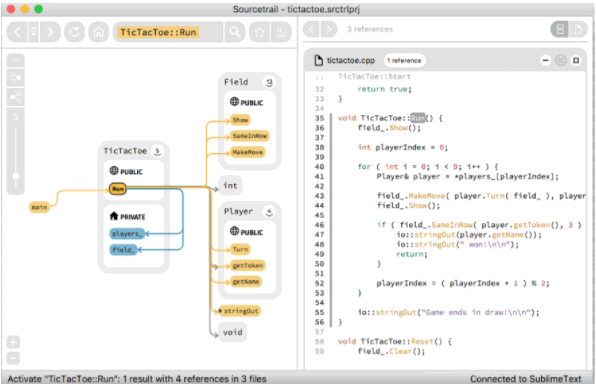Select the Turn method node
The width and height of the screenshot is (596, 384).
click(x=240, y=249)
